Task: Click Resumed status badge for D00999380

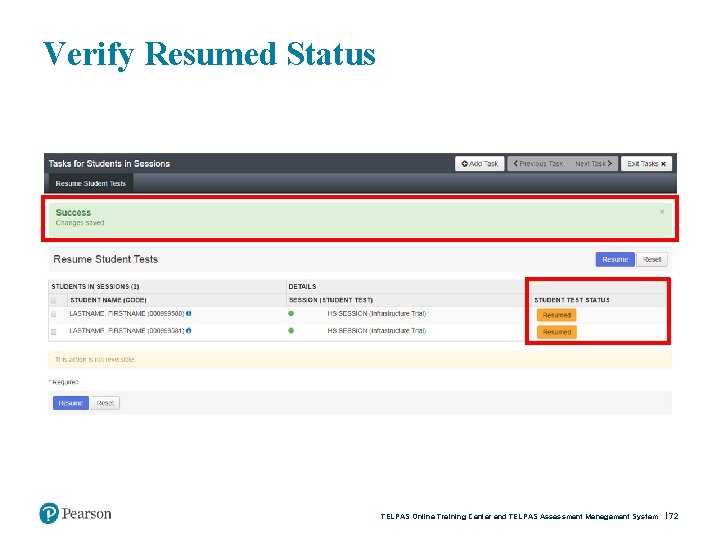Action: [557, 315]
